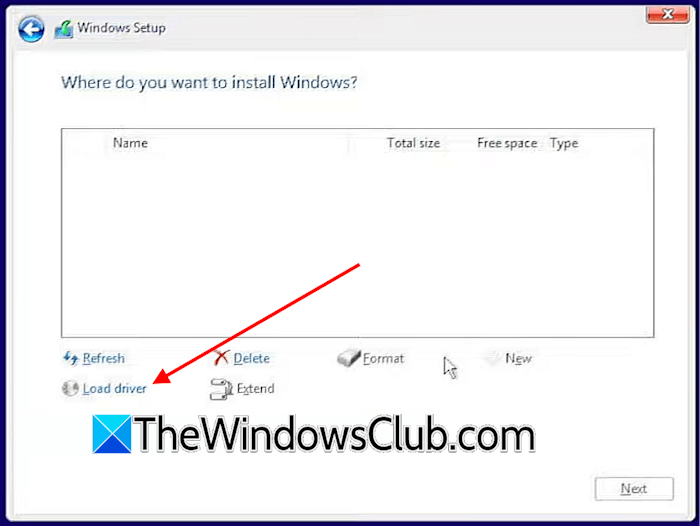Sort by the Type column header
The image size is (700, 526).
point(564,143)
